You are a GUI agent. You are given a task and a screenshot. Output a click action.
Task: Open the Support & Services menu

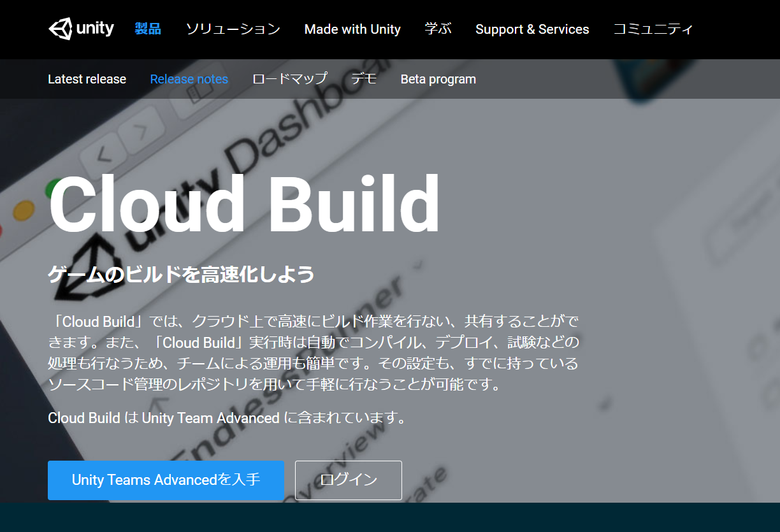532,29
